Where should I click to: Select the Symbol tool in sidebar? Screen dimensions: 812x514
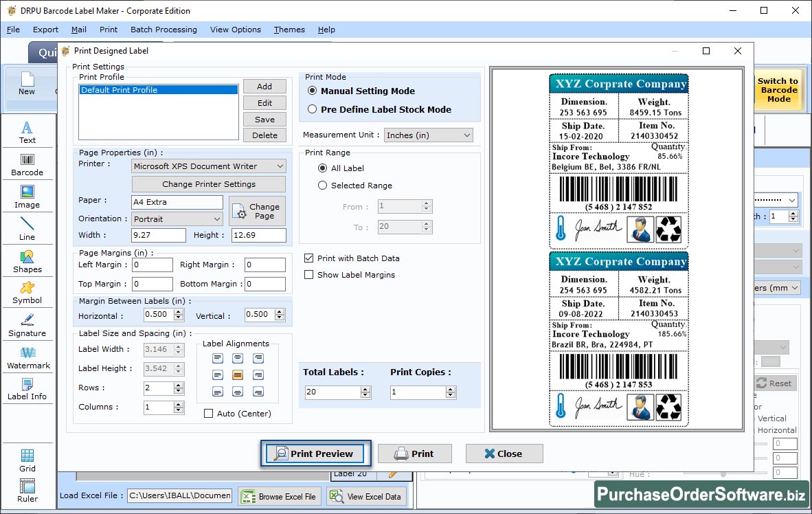[27, 293]
